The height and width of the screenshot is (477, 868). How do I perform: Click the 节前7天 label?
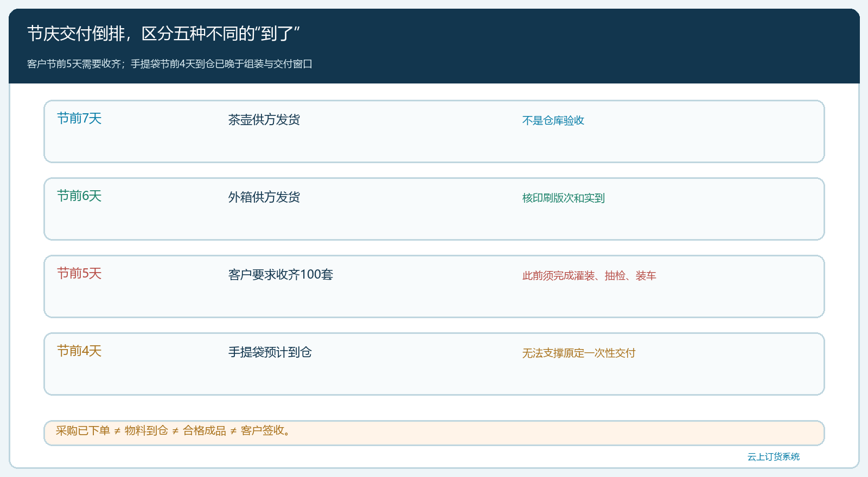pyautogui.click(x=79, y=119)
